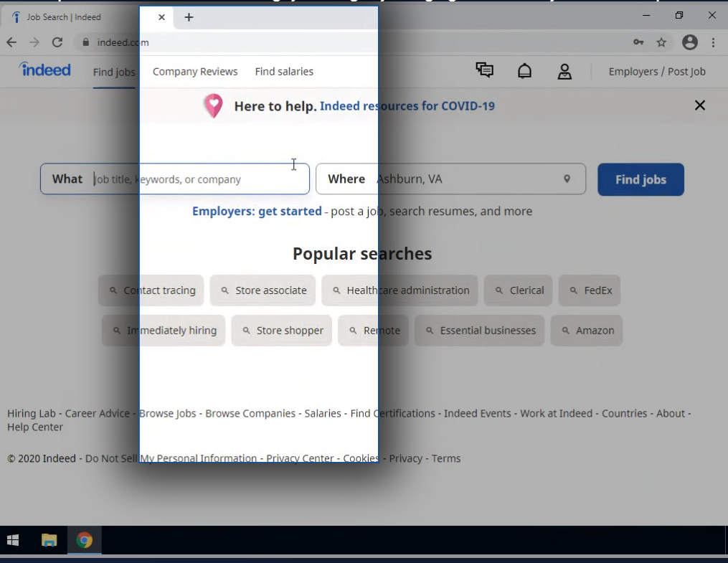This screenshot has height=563, width=728.
Task: Open the Find jobs tab
Action: pos(114,72)
